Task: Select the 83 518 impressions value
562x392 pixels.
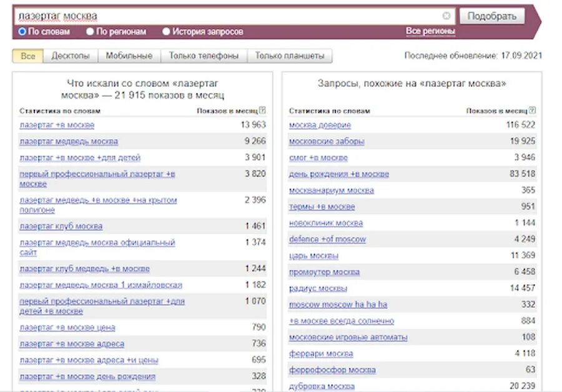Action: tap(523, 174)
